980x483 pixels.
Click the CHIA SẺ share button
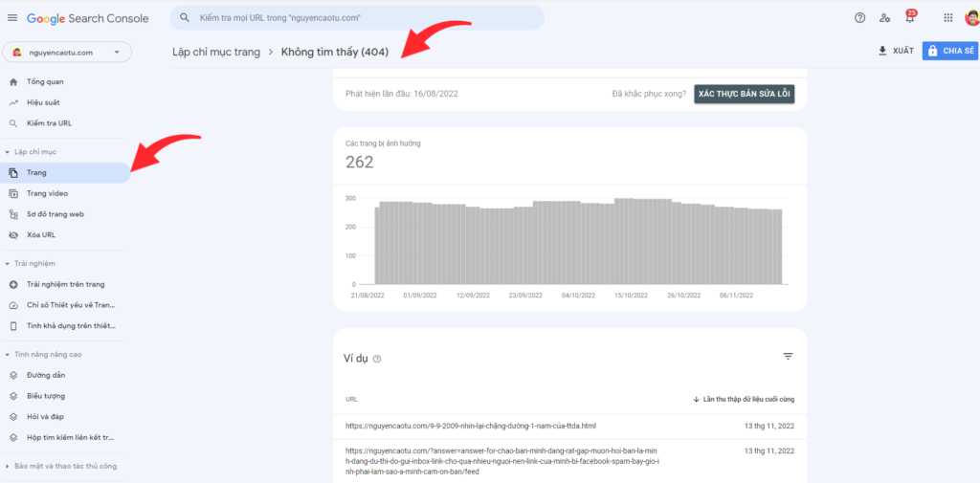click(949, 51)
